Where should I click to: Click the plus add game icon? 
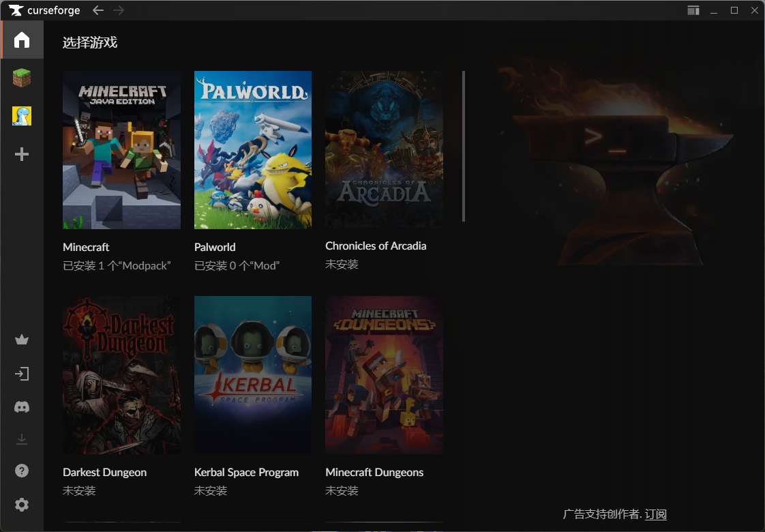(22, 154)
